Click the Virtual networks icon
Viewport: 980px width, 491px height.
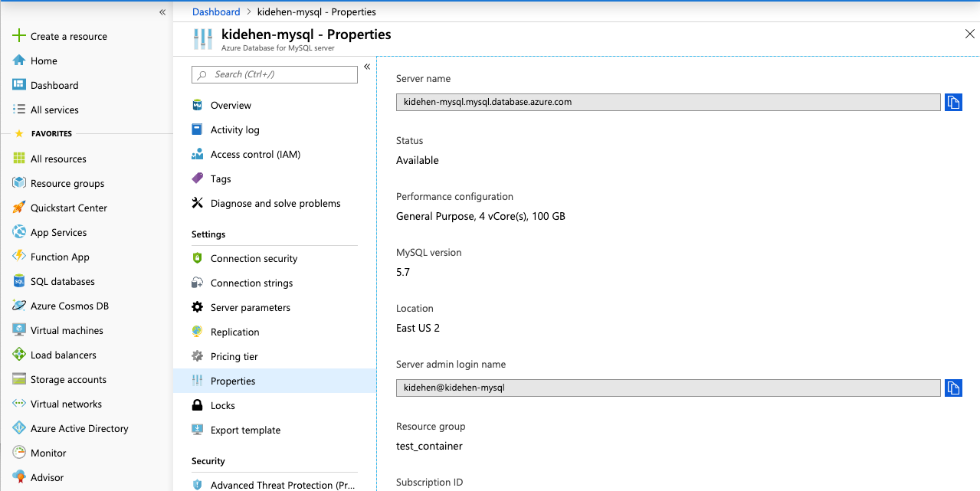click(x=19, y=404)
